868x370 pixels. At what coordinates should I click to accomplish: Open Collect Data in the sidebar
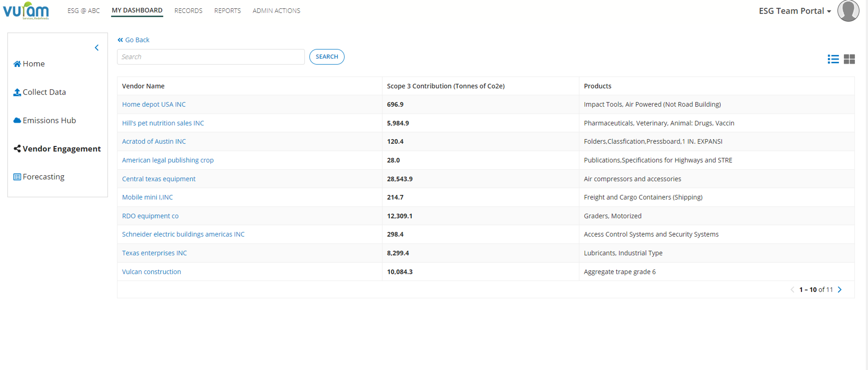[44, 92]
